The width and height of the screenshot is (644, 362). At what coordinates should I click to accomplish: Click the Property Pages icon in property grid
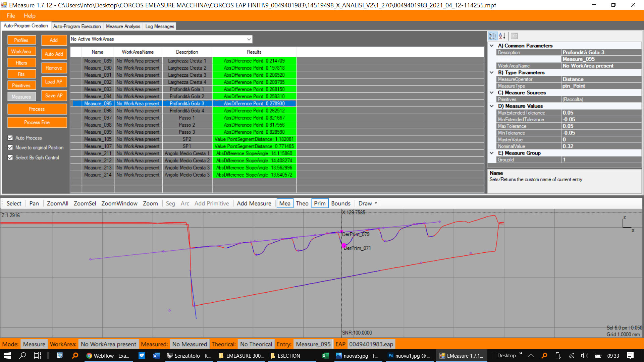click(515, 36)
